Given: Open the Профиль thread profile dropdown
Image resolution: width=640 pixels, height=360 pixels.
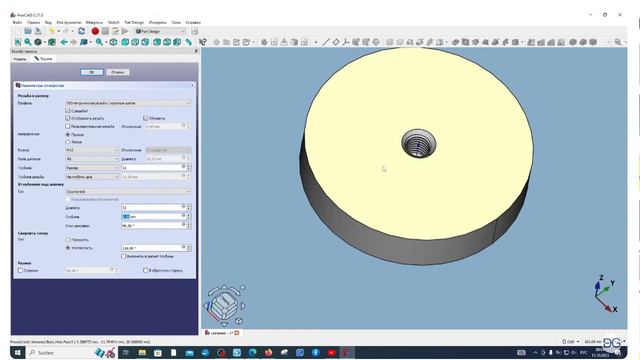Looking at the screenshot, I should point(128,103).
